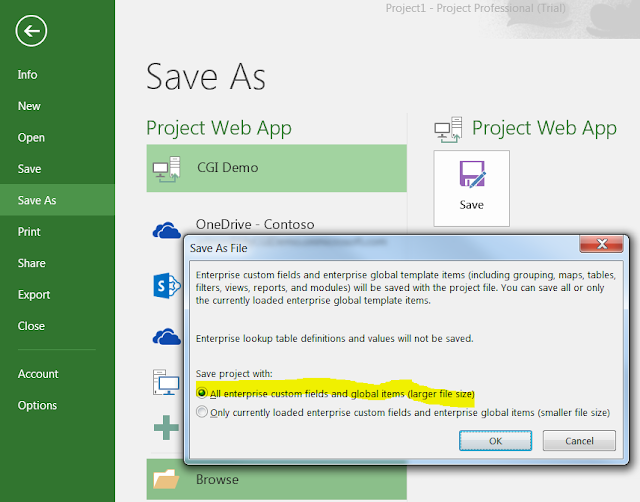This screenshot has width=640, height=502.
Task: Click the green plus Add a Place icon
Action: (166, 427)
